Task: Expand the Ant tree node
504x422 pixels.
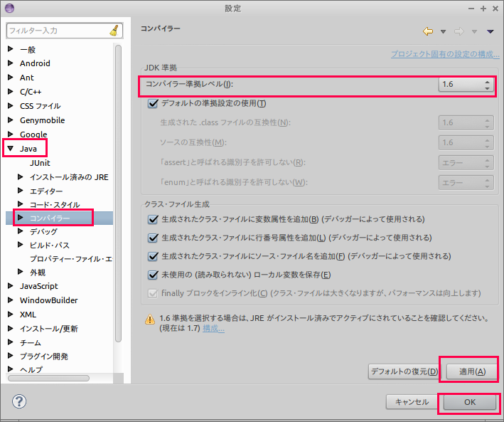Action: (10, 77)
